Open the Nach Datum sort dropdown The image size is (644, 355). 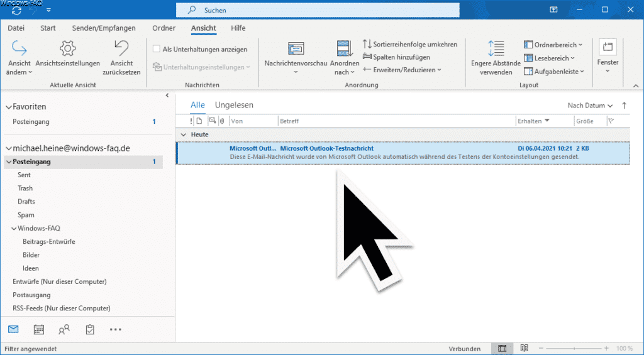(590, 106)
